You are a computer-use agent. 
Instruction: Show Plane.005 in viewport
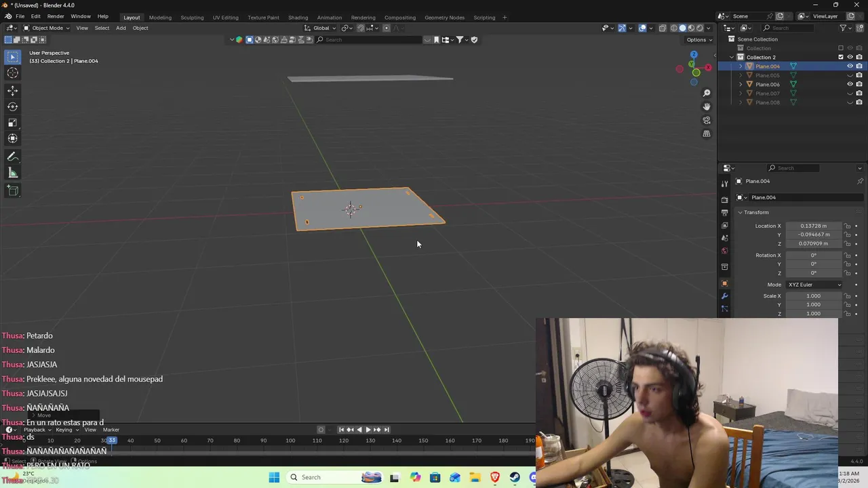point(850,75)
